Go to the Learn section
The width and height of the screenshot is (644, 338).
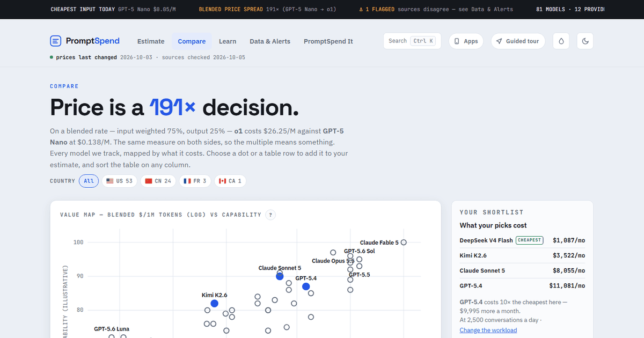point(228,41)
